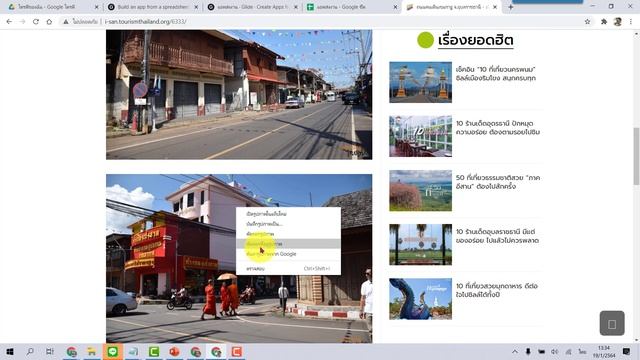Choose highlighted 'Copy image address' entry

tap(288, 244)
